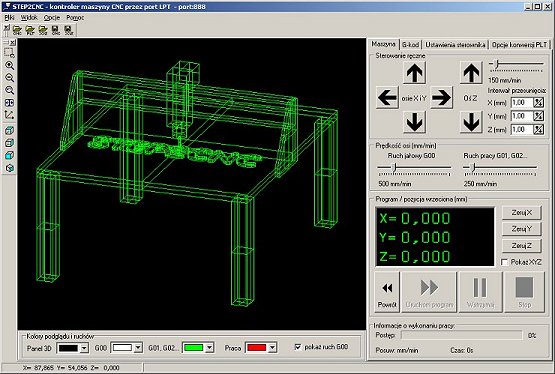Click the Ruch jałowy G00 speed slider
This screenshot has height=374, width=555.
coord(414,168)
